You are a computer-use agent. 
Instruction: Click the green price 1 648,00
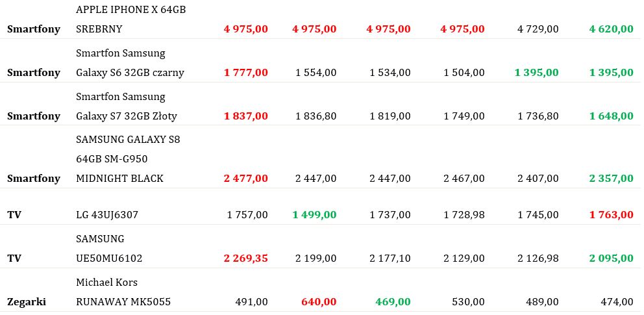611,116
